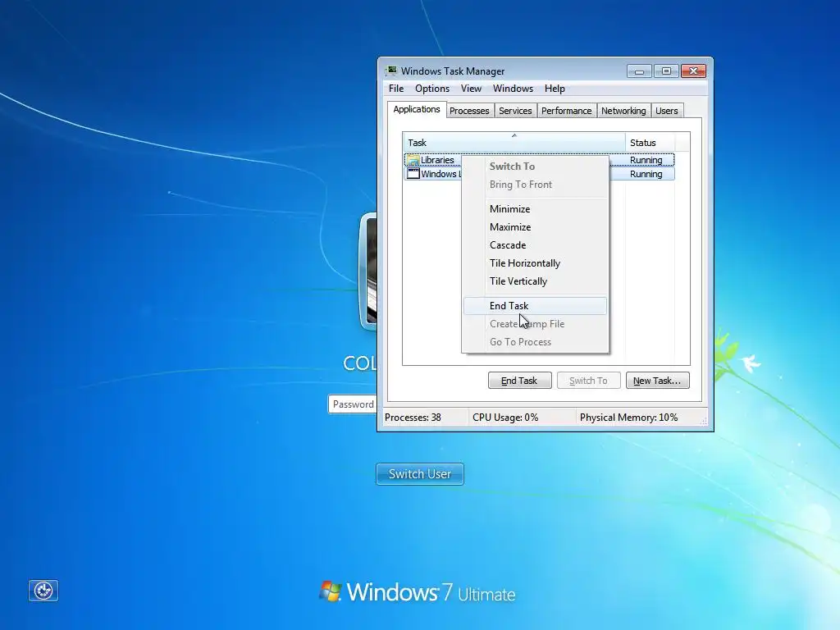This screenshot has width=840, height=630.
Task: Switch to the Applications tab
Action: (x=416, y=109)
